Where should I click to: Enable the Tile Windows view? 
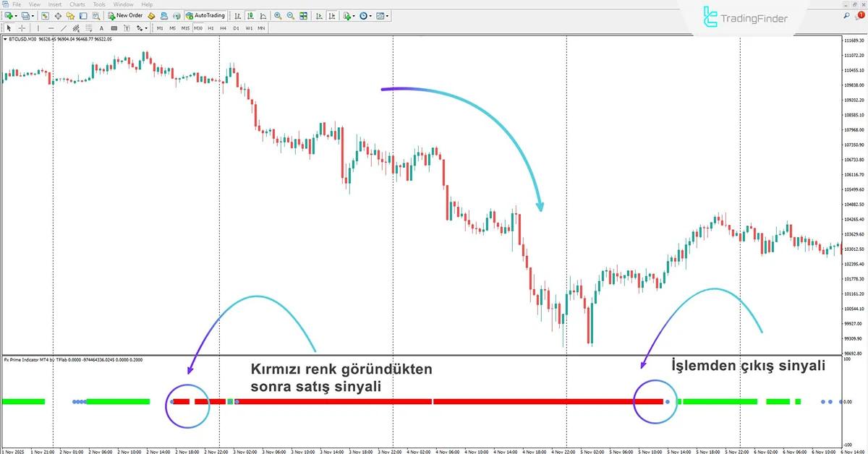click(304, 15)
